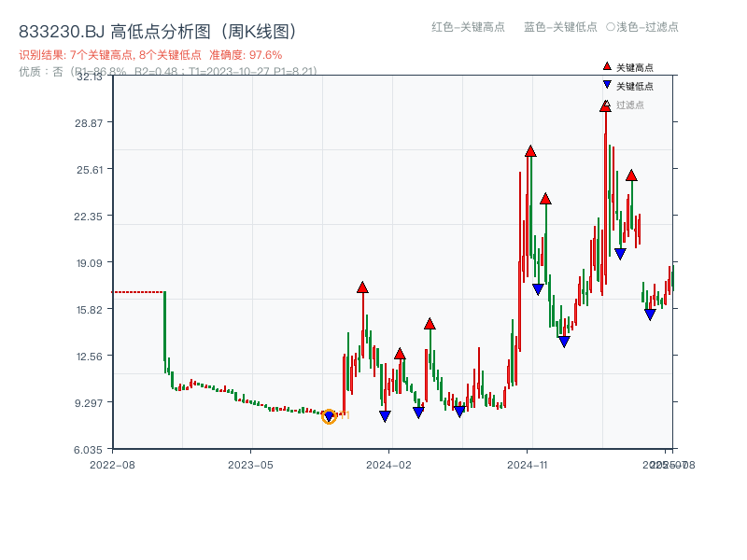Viewport: 747px width, 560px height.
Task: Click the blue low-point triangle near 2024-11
Action: (537, 287)
